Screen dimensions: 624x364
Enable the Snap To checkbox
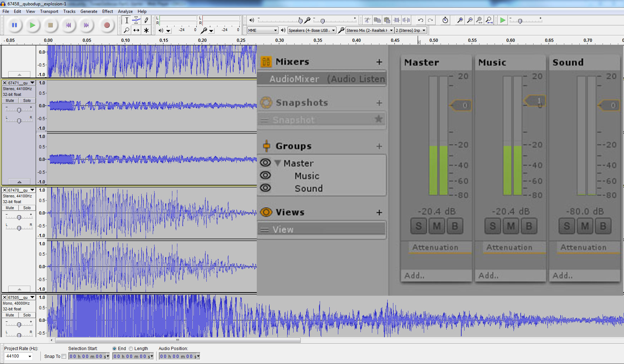pyautogui.click(x=64, y=356)
